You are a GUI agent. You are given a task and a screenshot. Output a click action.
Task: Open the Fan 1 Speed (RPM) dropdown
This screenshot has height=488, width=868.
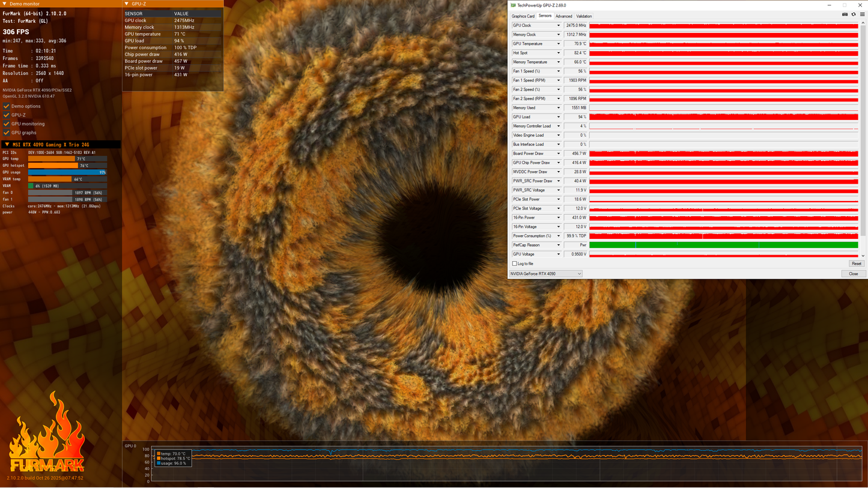559,80
